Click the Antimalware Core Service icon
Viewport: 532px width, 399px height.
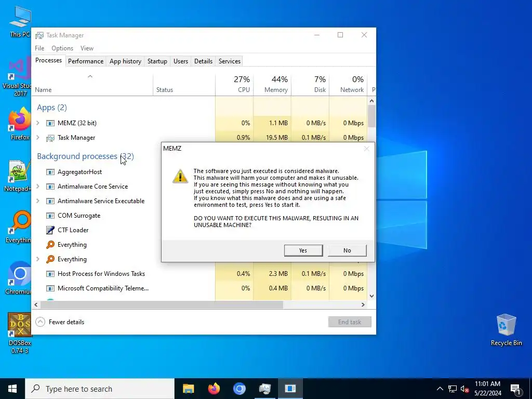(x=50, y=187)
